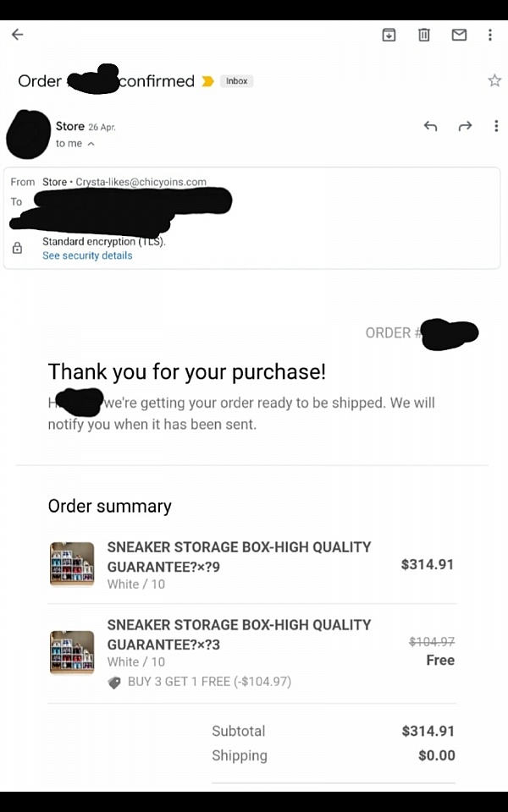The height and width of the screenshot is (812, 508).
Task: Tap the sender avatar circle
Action: (29, 134)
